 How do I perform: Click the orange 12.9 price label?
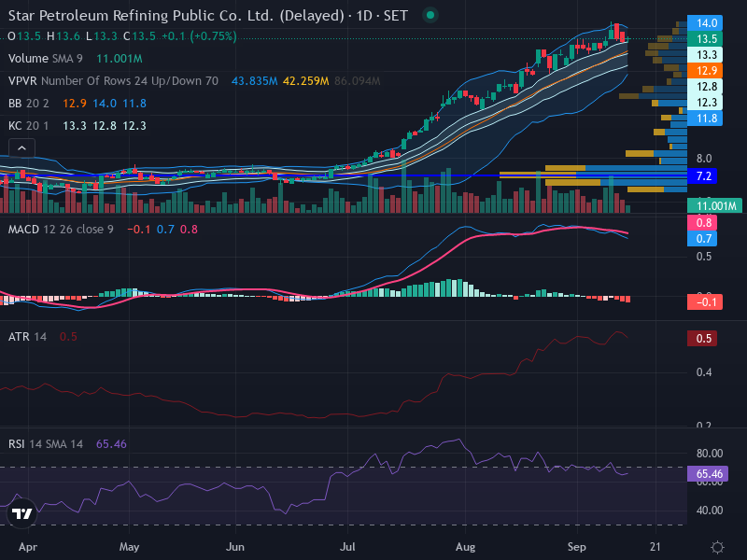705,71
